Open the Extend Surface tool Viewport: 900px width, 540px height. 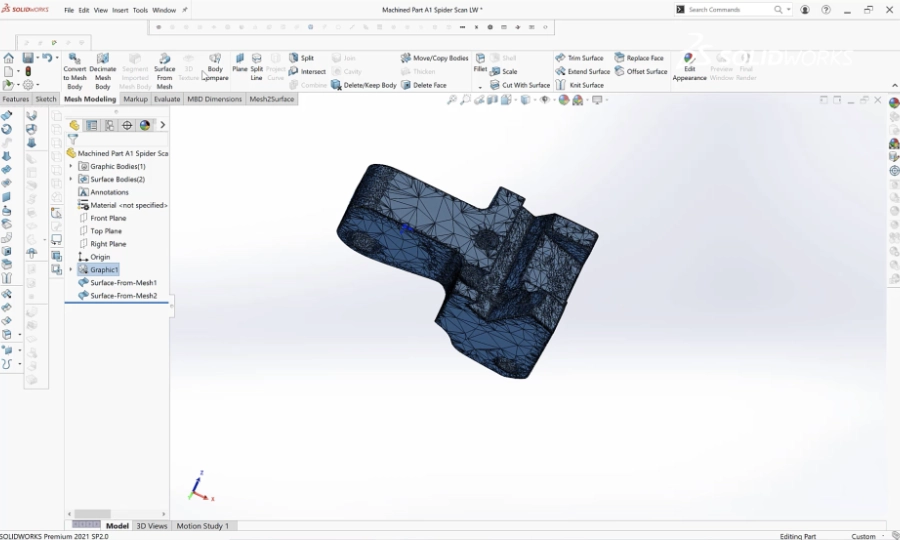583,71
